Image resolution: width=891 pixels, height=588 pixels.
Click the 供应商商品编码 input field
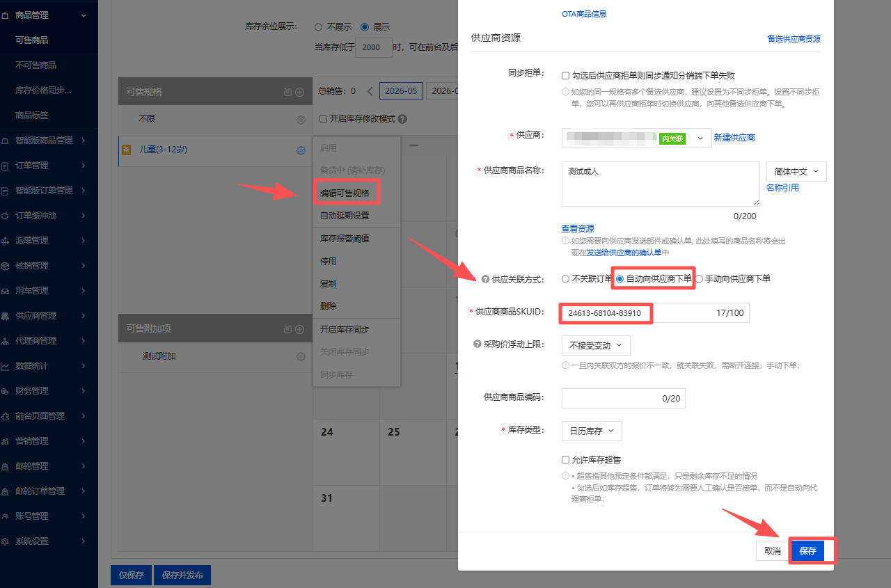tap(624, 398)
